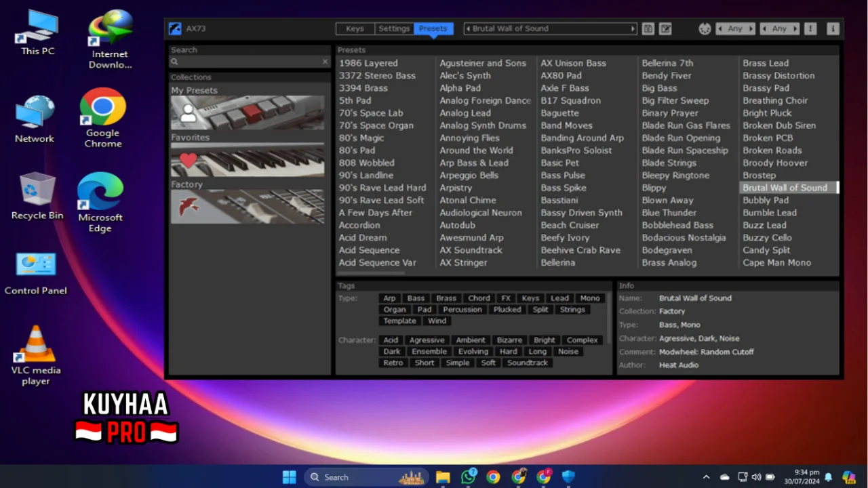Click left arrow of second Any selector

click(x=764, y=28)
